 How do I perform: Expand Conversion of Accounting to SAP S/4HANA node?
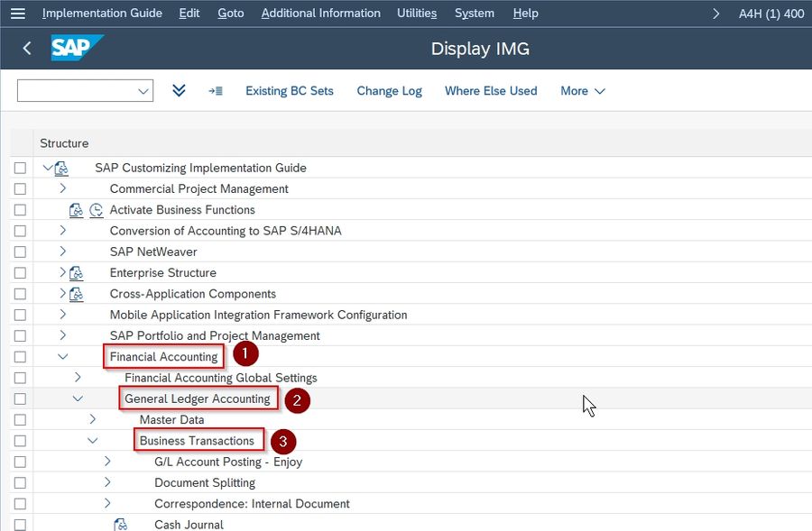coord(62,230)
